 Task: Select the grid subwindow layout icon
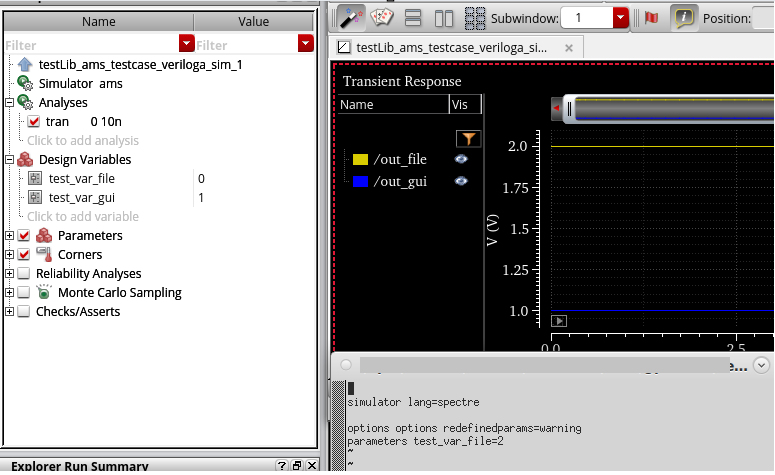(475, 18)
